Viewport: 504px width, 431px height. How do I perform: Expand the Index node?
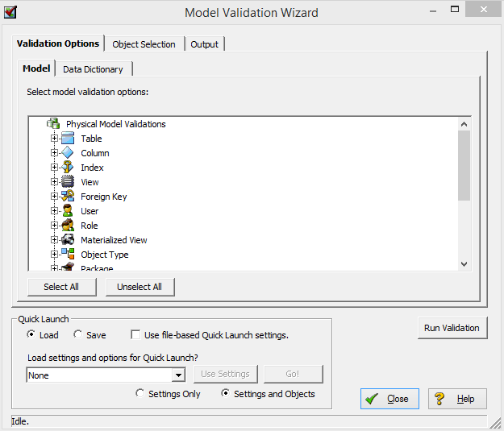coord(54,168)
